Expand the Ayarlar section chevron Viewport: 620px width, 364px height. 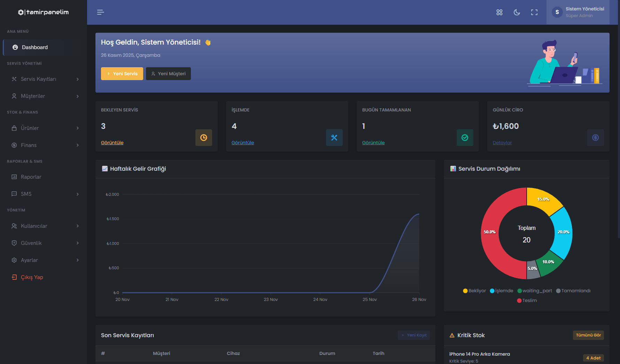point(77,260)
